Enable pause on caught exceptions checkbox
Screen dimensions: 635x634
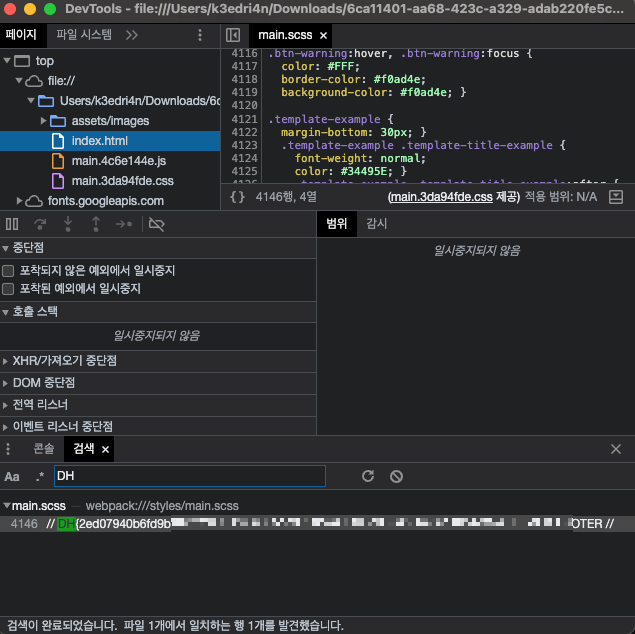8,289
